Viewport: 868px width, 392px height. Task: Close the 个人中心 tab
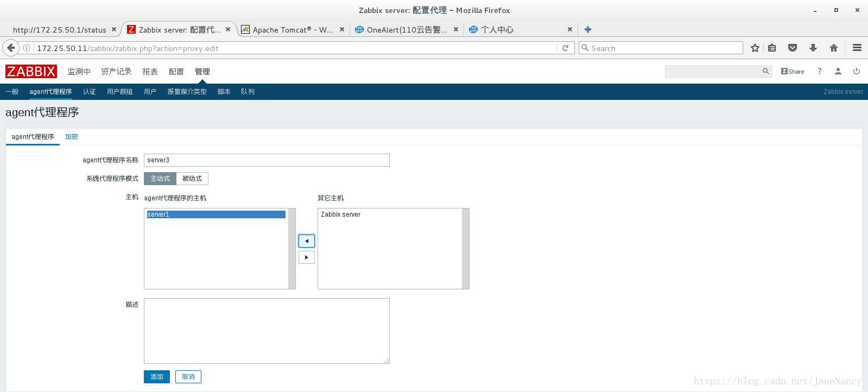click(569, 29)
